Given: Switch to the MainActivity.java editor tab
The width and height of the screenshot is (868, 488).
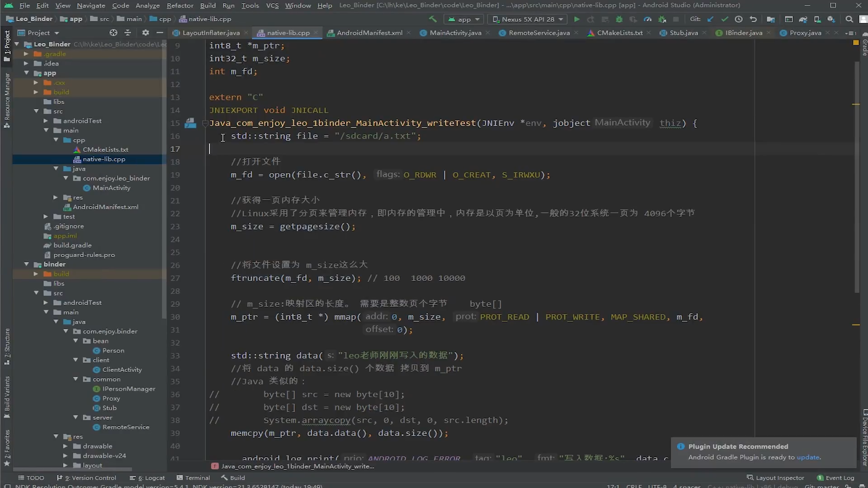Looking at the screenshot, I should pyautogui.click(x=454, y=33).
